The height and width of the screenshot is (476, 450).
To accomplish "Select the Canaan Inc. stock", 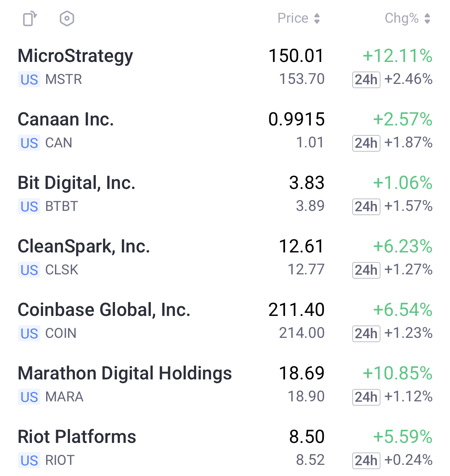I will 225,131.
